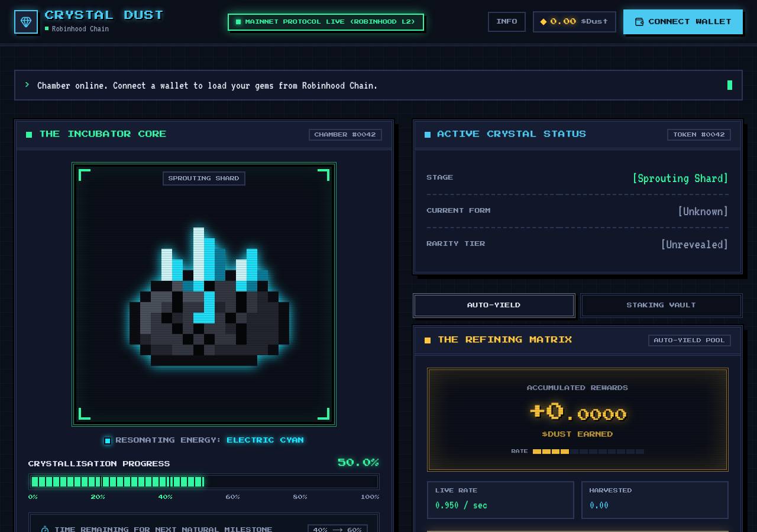Click the Auto-Yield Pool badge
This screenshot has height=532, width=757.
(690, 340)
